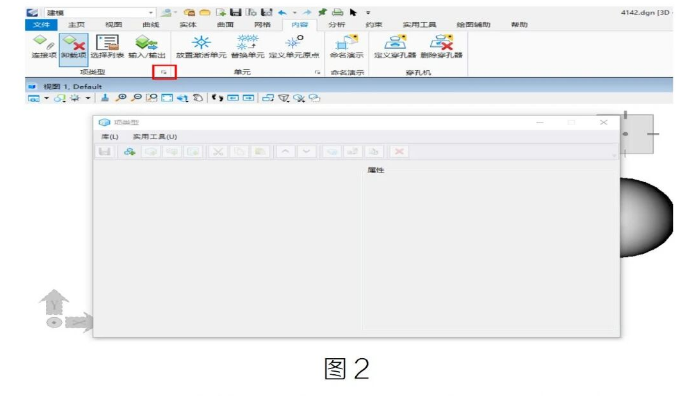Switch to the 网格 Mesh ribbon tab

pos(262,25)
